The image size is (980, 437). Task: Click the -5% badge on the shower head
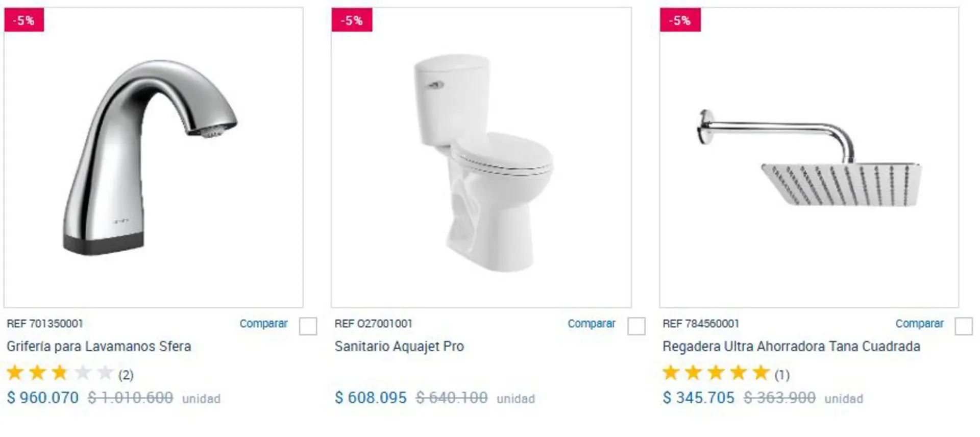point(680,21)
